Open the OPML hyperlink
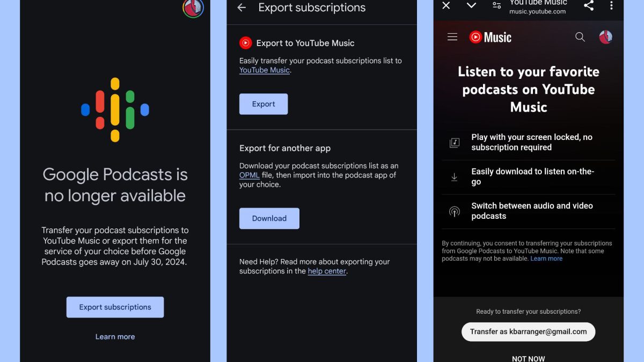The height and width of the screenshot is (362, 644). pyautogui.click(x=249, y=175)
